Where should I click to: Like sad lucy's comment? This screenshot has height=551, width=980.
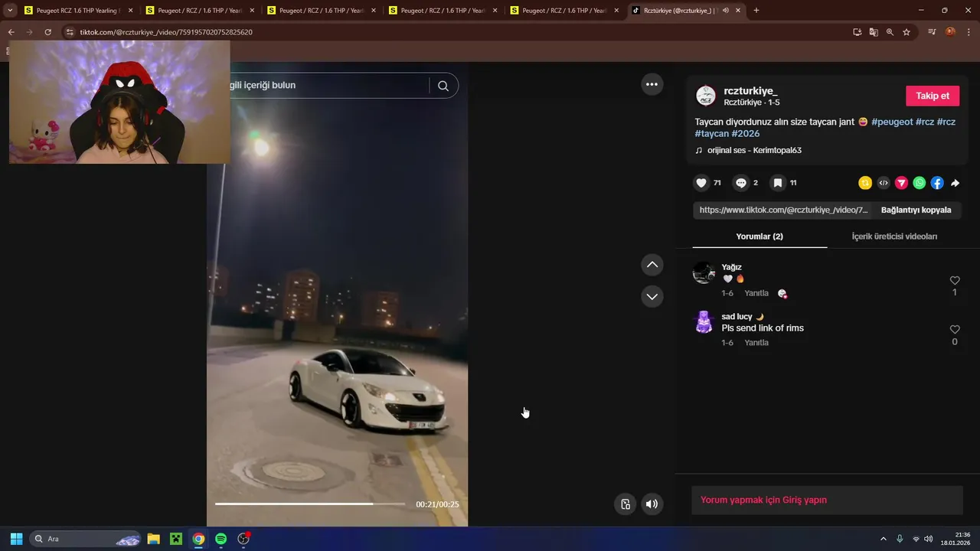point(955,330)
